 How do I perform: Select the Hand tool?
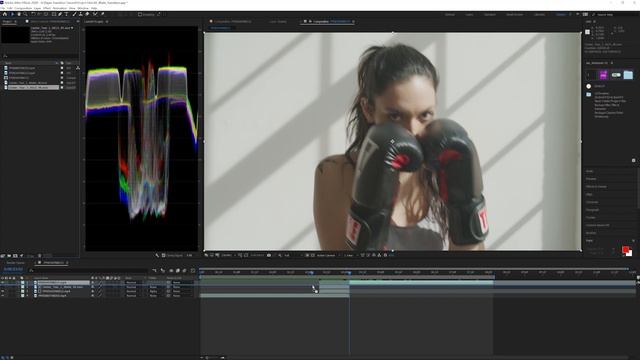(19, 14)
